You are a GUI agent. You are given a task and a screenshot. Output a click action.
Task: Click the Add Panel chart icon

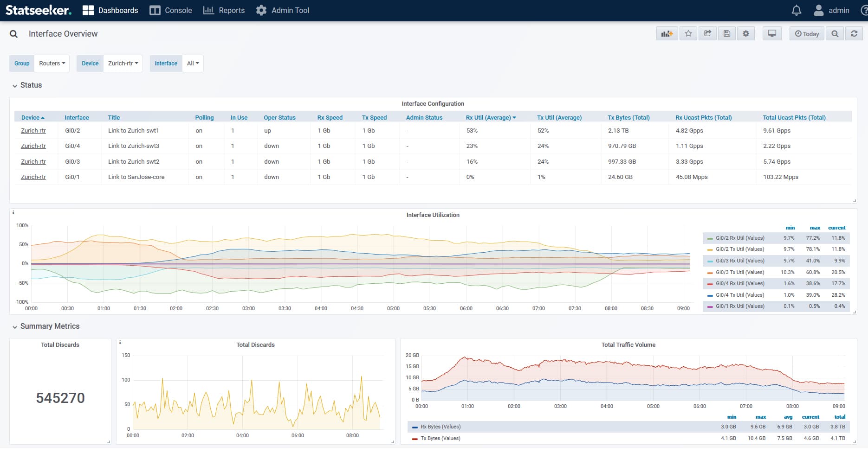click(667, 34)
